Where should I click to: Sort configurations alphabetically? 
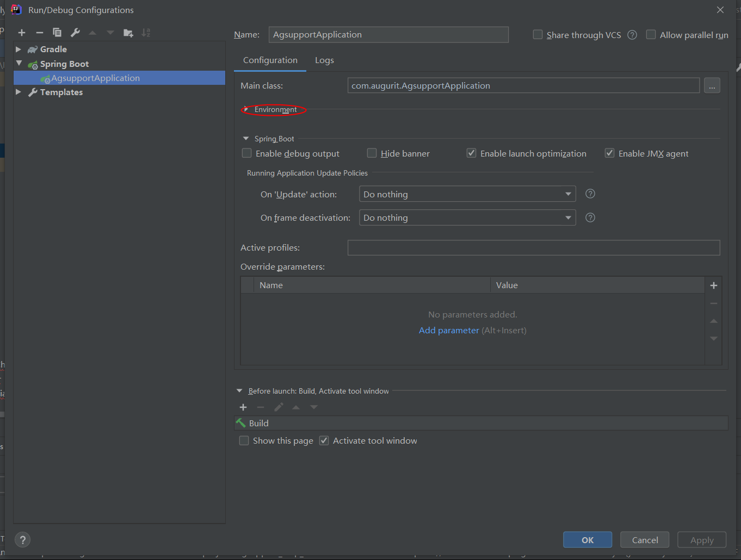coord(146,33)
